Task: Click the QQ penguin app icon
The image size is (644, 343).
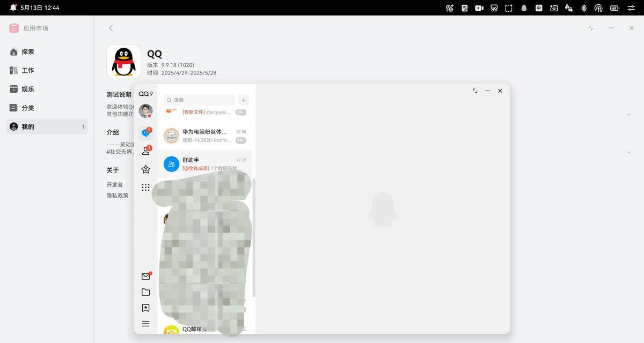Action: tap(123, 62)
